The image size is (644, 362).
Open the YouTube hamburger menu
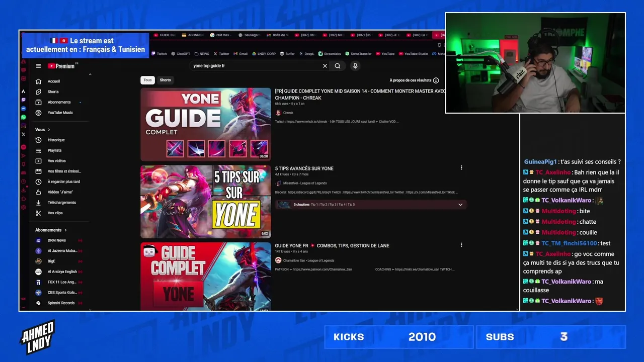click(x=38, y=66)
